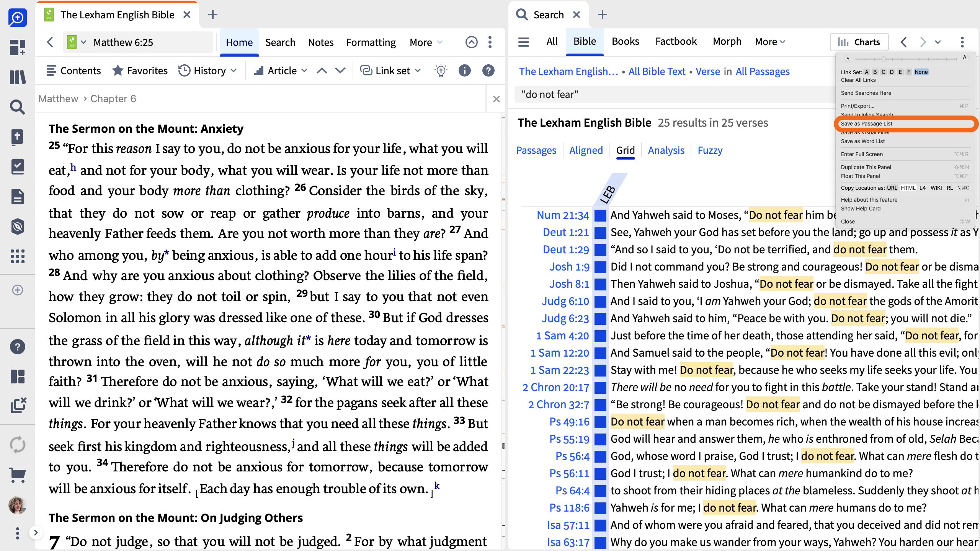Click the help question mark in Bible toolbar
This screenshot has width=980, height=551.
pos(488,71)
